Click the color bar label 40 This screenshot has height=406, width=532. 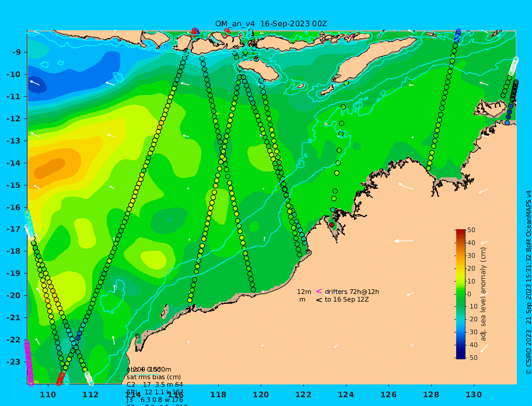tap(471, 243)
